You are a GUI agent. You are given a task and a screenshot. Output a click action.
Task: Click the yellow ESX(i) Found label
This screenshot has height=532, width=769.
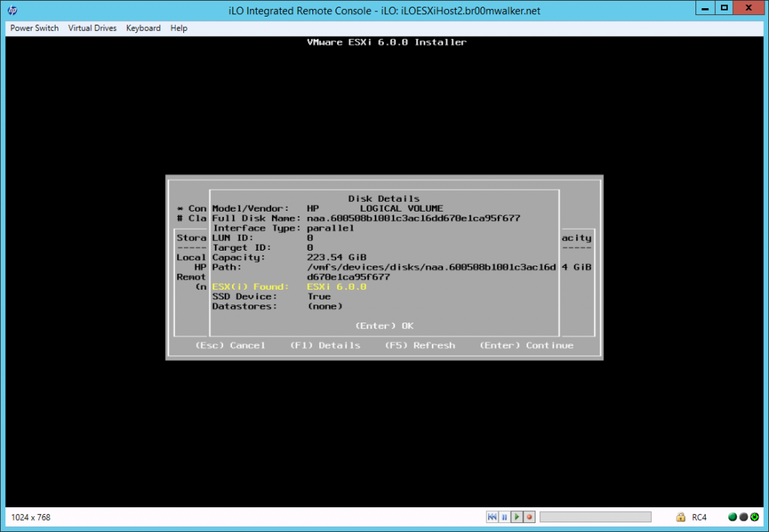(x=251, y=287)
